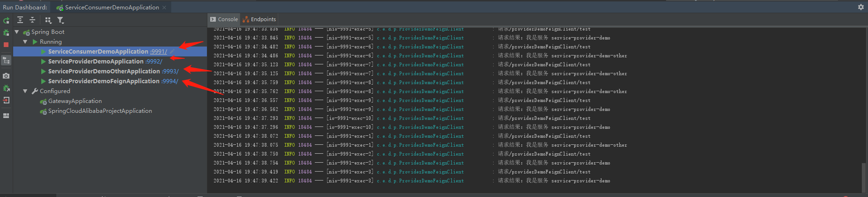Click the SpringCloudAlibabaProjectApplication spring icon
Viewport: 868px width, 197px height.
coord(43,111)
